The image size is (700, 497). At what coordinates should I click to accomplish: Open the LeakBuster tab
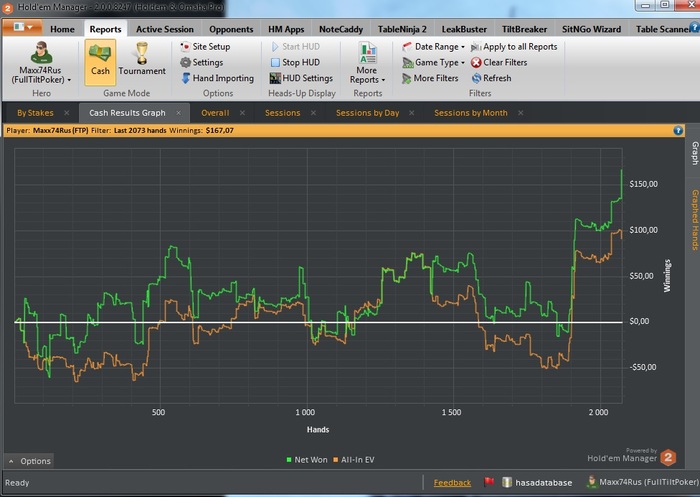[464, 29]
